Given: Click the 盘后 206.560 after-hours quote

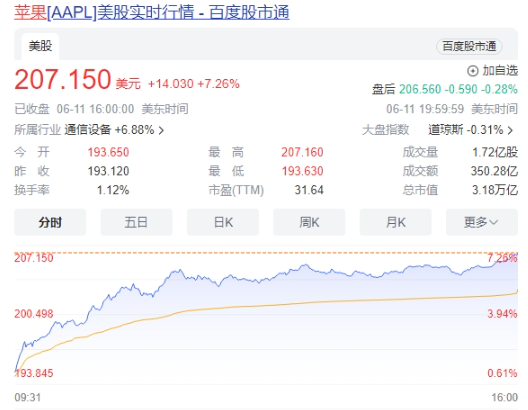Looking at the screenshot, I should pyautogui.click(x=445, y=89).
